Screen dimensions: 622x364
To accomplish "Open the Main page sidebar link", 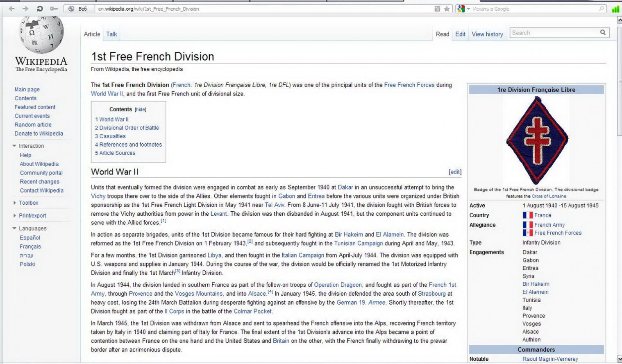I will pyautogui.click(x=27, y=89).
